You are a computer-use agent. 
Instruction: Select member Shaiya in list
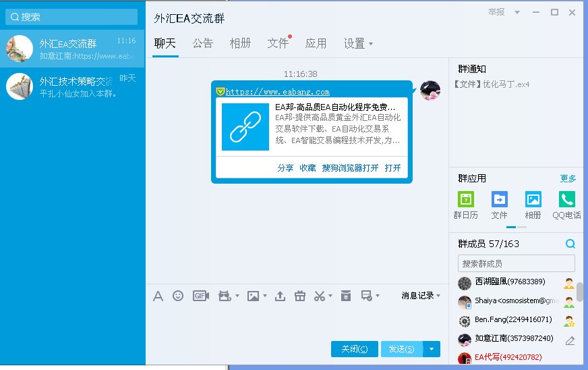(516, 302)
